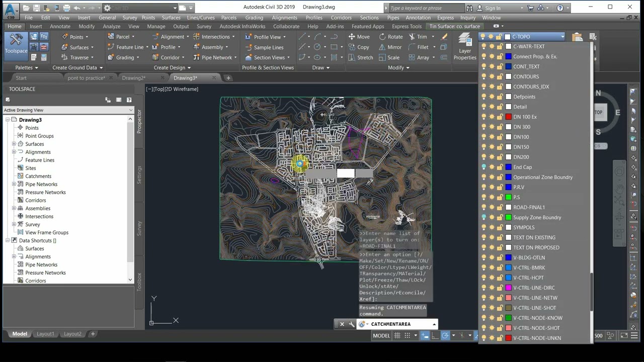Open Toolspace help question icon
The width and height of the screenshot is (644, 362).
tap(129, 100)
